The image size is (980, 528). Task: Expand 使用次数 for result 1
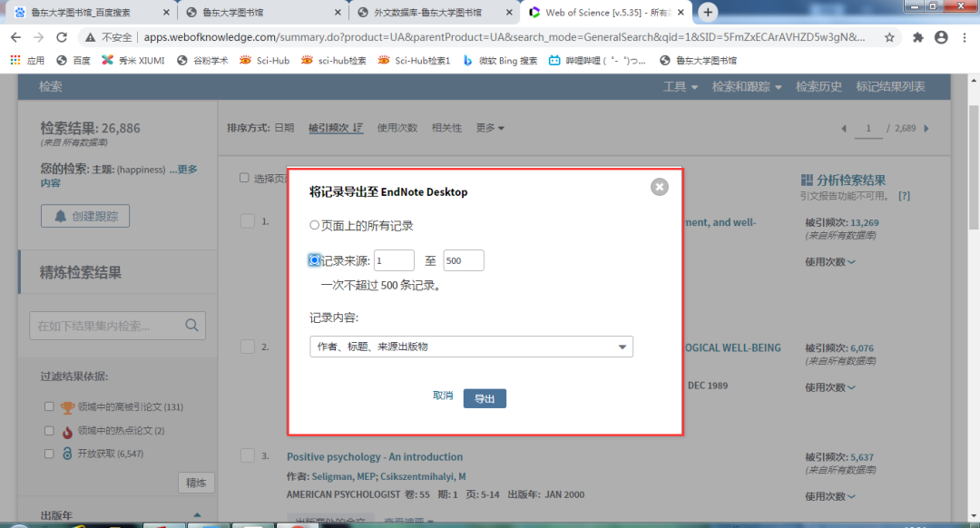(830, 262)
